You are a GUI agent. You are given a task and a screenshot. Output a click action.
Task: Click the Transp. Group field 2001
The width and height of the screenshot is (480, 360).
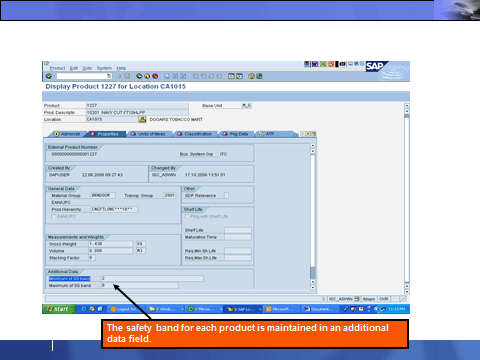(x=170, y=195)
